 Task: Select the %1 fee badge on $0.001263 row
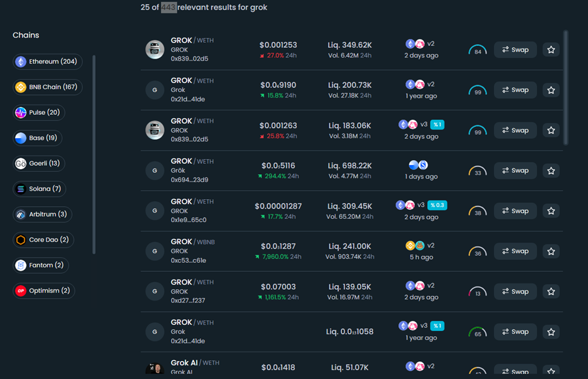point(437,124)
